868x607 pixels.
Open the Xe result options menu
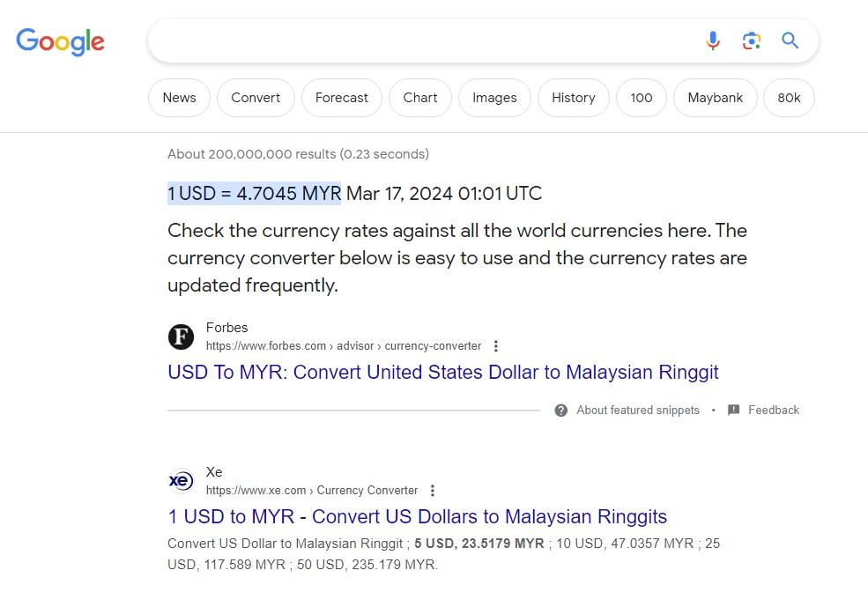pyautogui.click(x=433, y=490)
